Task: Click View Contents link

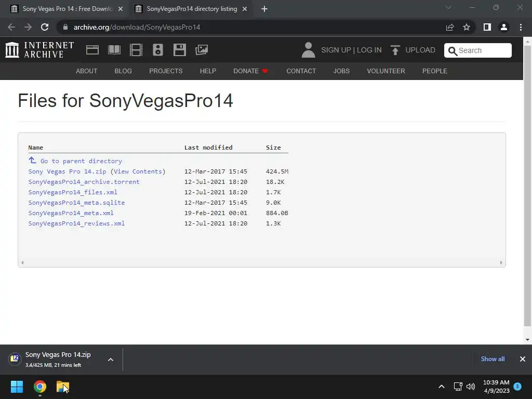Action: pos(138,171)
